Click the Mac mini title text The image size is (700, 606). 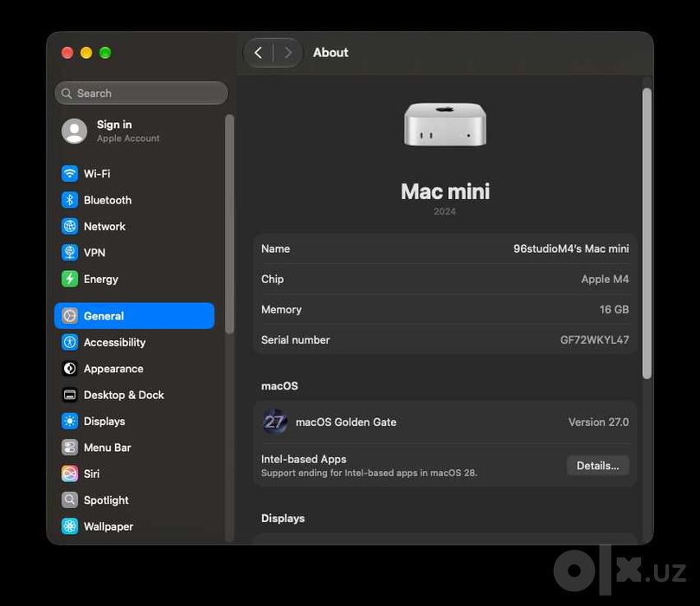445,191
